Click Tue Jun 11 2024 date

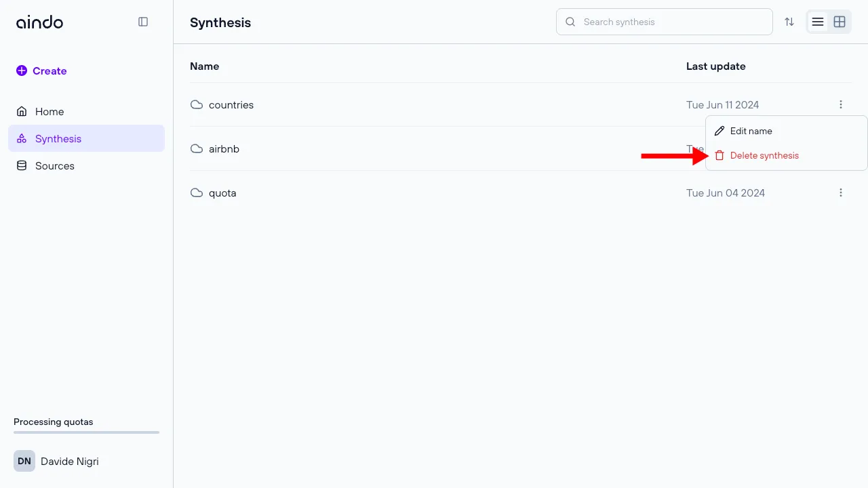click(722, 104)
